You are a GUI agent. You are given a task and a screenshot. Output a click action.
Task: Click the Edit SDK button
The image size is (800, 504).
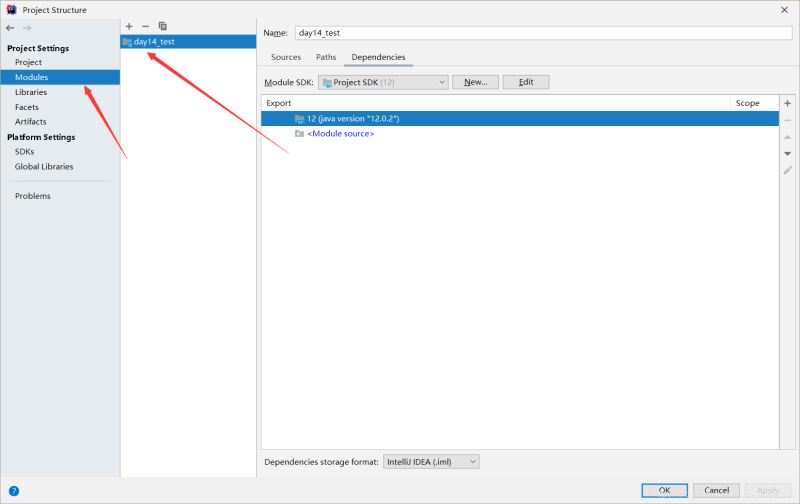525,82
